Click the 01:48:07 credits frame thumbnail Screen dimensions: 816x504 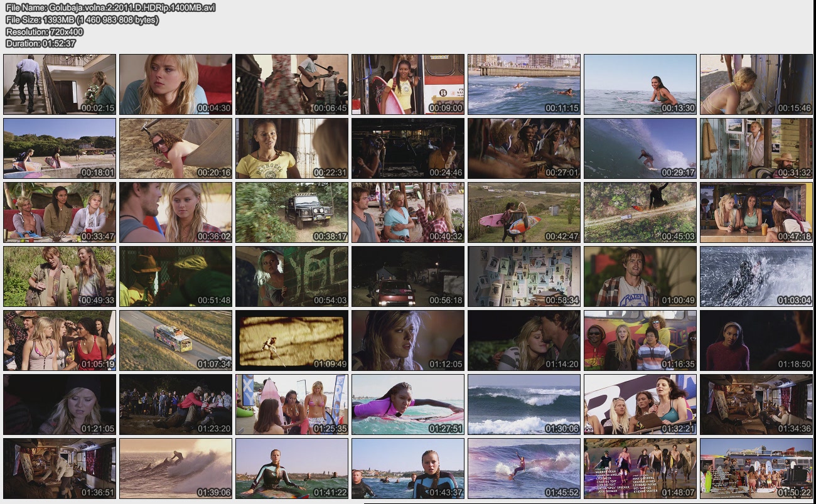point(640,469)
